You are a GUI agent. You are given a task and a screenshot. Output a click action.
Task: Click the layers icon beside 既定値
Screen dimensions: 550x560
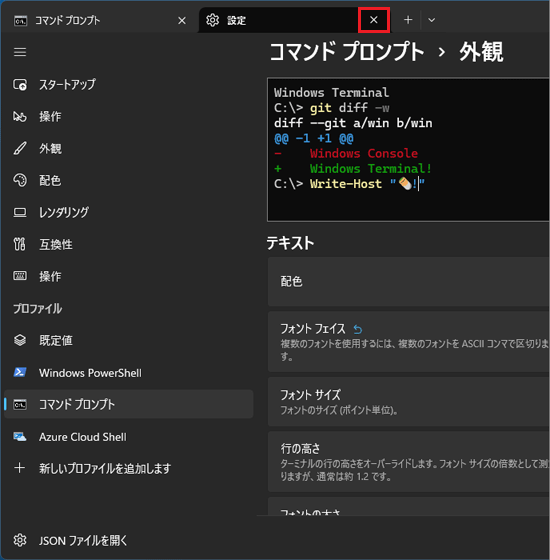(20, 340)
